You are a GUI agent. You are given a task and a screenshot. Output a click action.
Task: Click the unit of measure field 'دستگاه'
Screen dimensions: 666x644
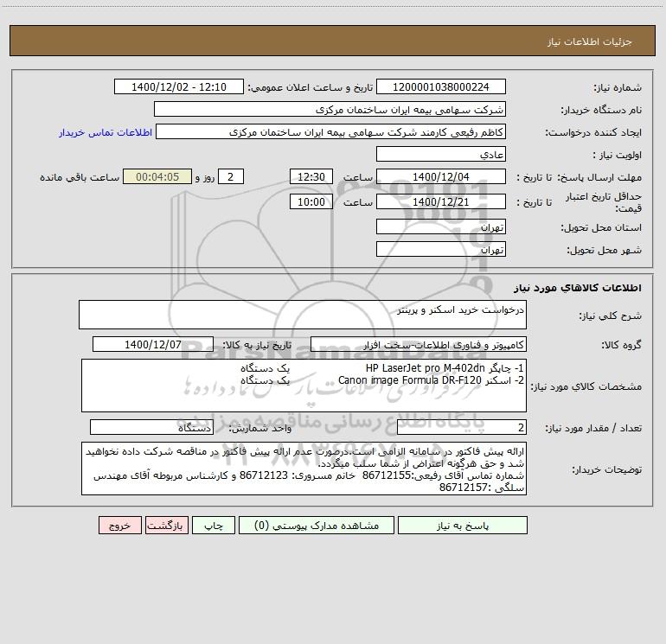point(151,428)
